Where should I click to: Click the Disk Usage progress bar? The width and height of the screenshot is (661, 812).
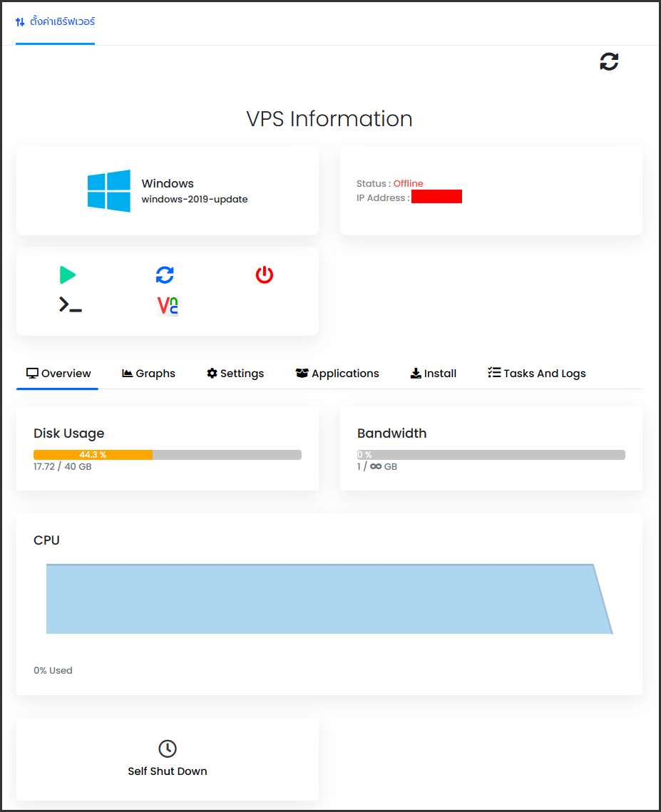coord(167,454)
